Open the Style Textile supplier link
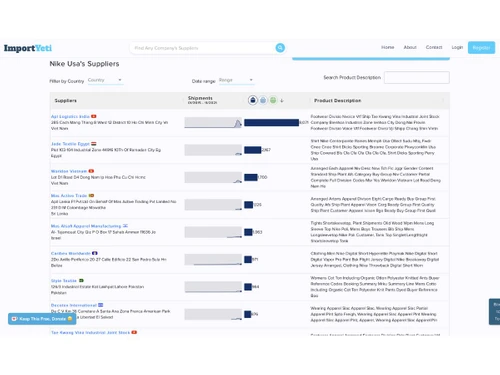 pos(64,281)
